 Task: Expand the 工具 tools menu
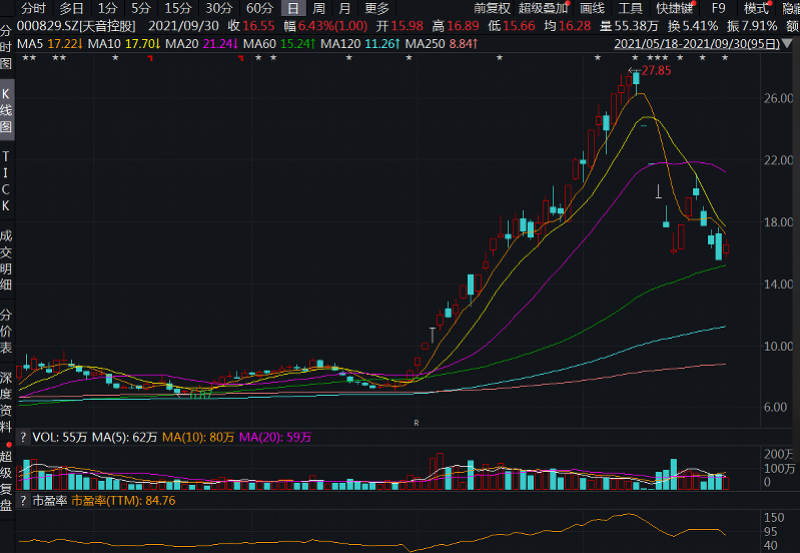click(x=630, y=8)
